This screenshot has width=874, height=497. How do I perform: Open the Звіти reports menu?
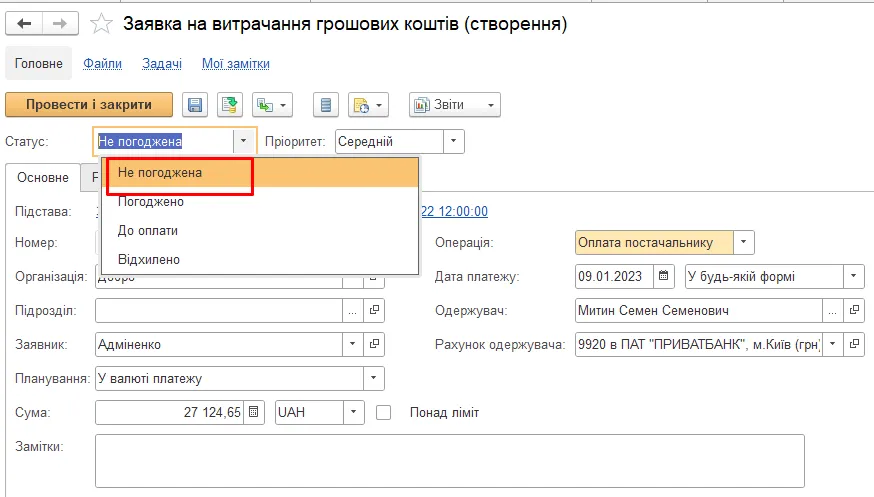(455, 105)
